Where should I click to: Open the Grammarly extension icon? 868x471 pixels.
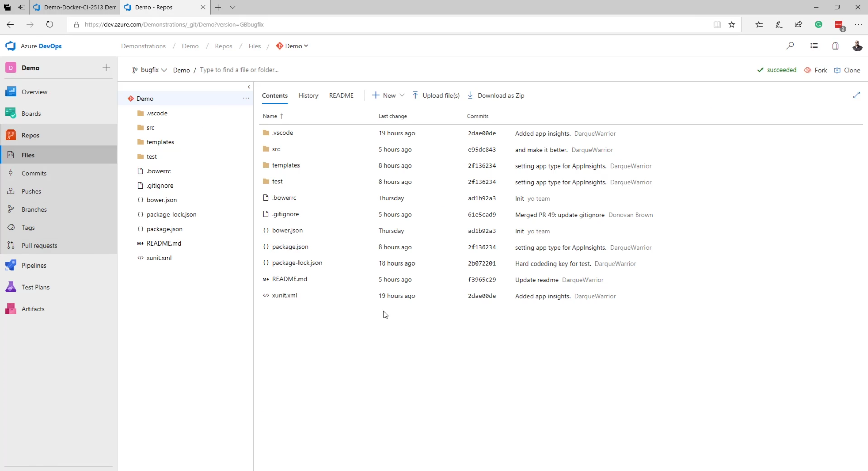[818, 24]
